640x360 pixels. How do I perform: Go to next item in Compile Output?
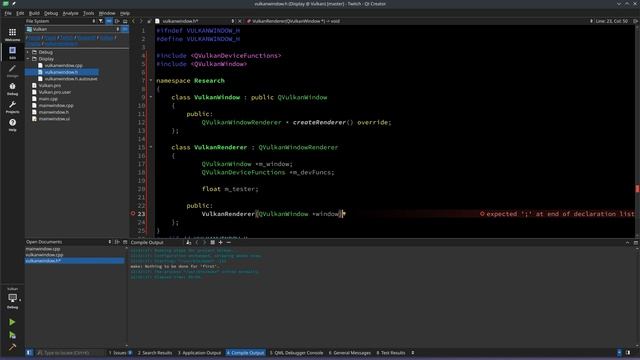pyautogui.click(x=204, y=242)
